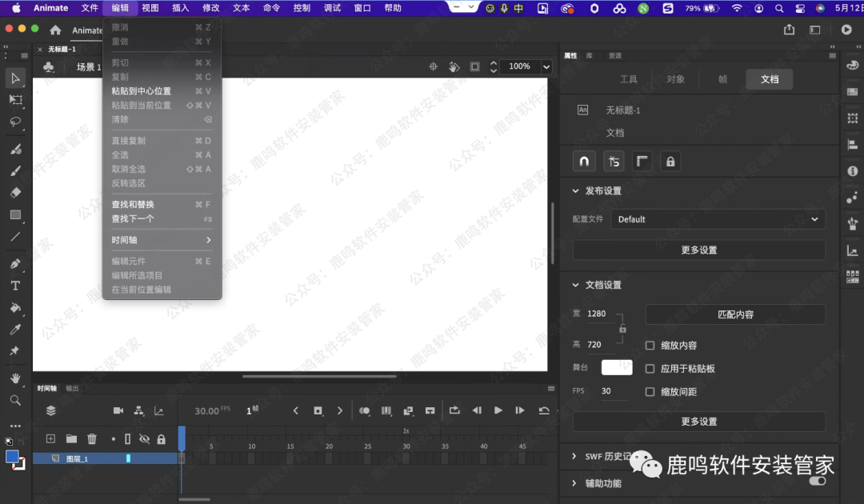Screen dimensions: 864x504
Task: Choose the Rectangle shape tool
Action: tap(15, 215)
